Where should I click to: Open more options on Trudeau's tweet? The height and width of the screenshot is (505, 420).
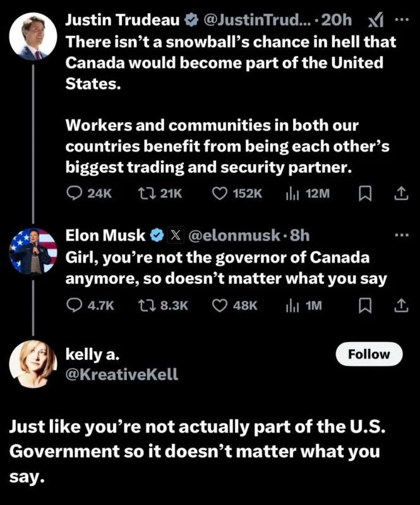[x=401, y=20]
